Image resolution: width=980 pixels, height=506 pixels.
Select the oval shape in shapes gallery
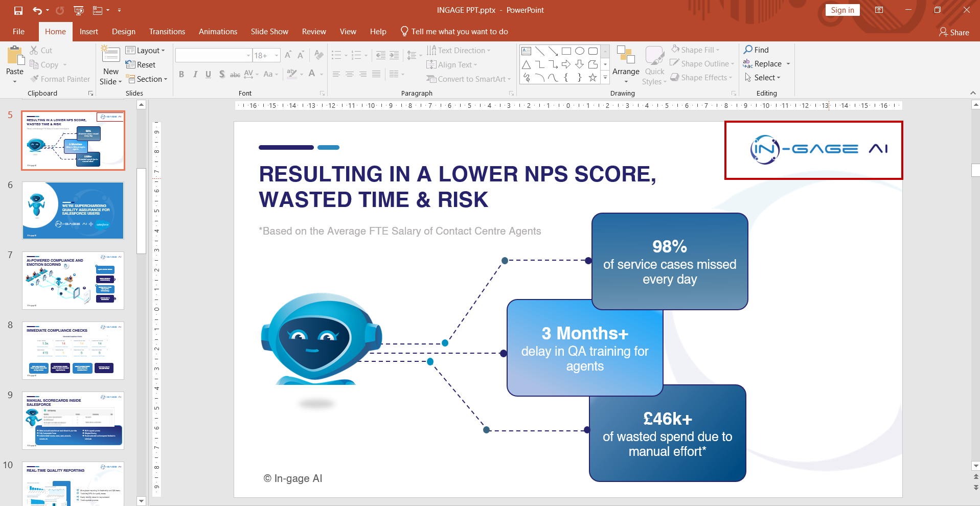pyautogui.click(x=580, y=51)
